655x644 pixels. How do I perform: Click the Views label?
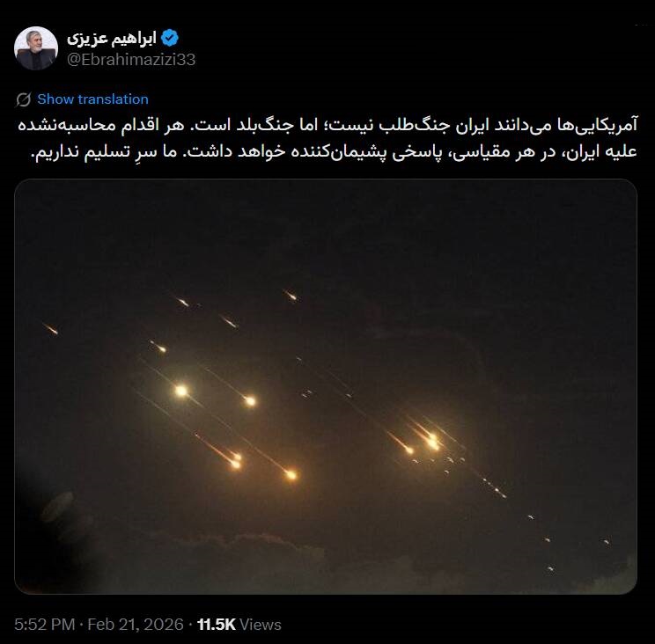(261, 625)
